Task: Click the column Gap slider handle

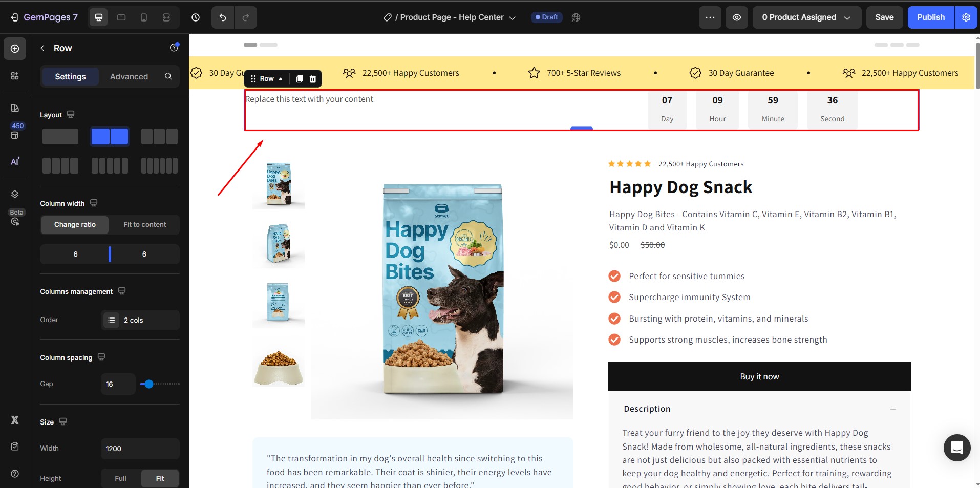Action: point(148,384)
